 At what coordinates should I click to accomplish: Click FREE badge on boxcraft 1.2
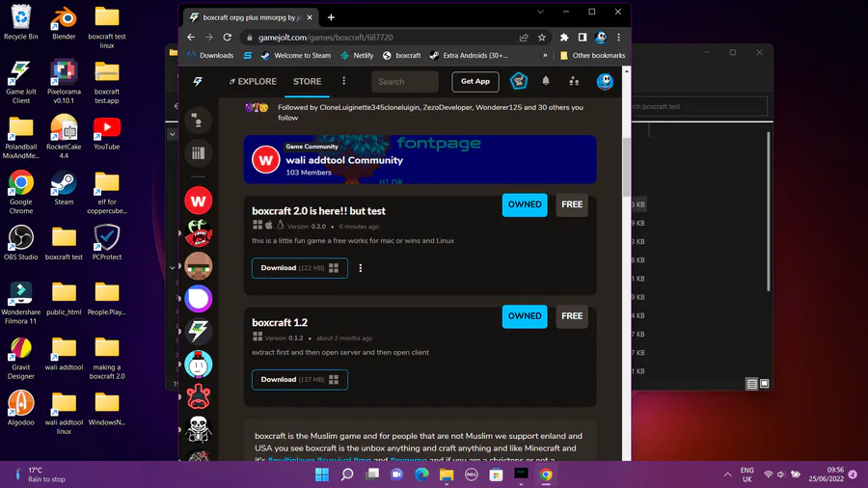pyautogui.click(x=572, y=316)
